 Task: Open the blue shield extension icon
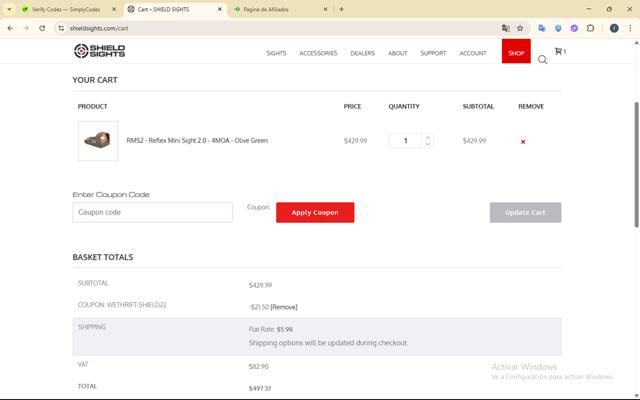[558, 28]
